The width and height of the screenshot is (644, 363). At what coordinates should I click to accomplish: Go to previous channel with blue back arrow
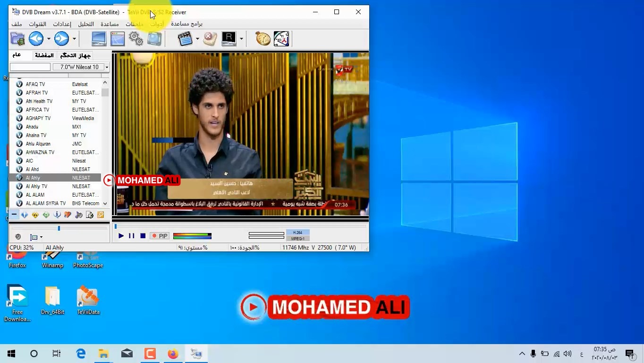tap(36, 39)
